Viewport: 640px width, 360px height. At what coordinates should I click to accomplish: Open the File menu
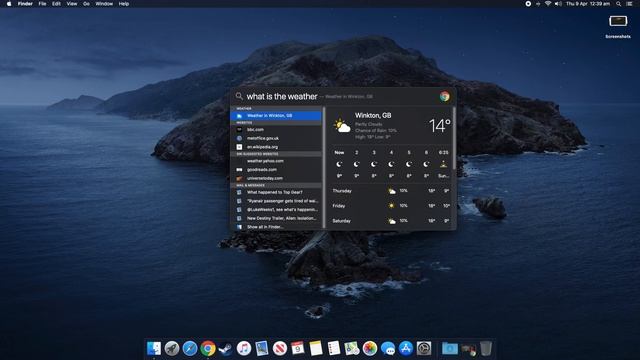click(x=42, y=4)
